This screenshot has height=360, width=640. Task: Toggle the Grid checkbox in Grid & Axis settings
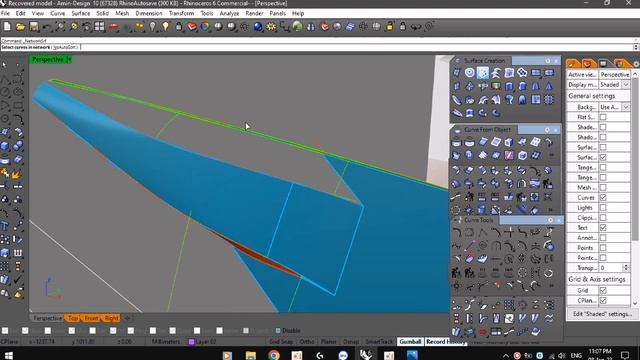point(603,291)
